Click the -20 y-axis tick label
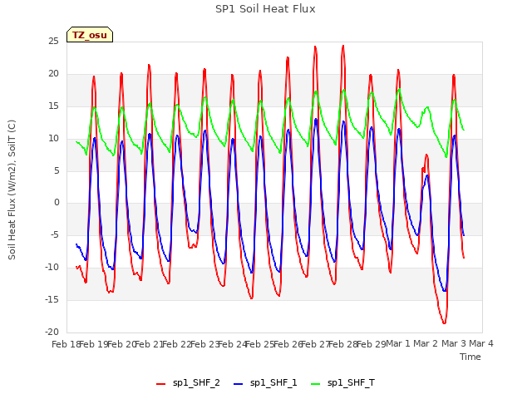Screen dimensions: 532x399 [52, 332]
